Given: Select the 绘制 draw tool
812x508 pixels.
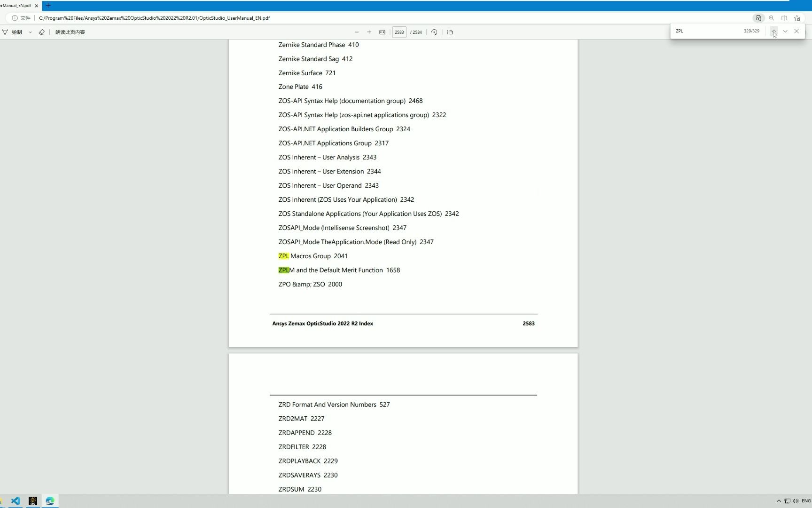Looking at the screenshot, I should [x=13, y=32].
